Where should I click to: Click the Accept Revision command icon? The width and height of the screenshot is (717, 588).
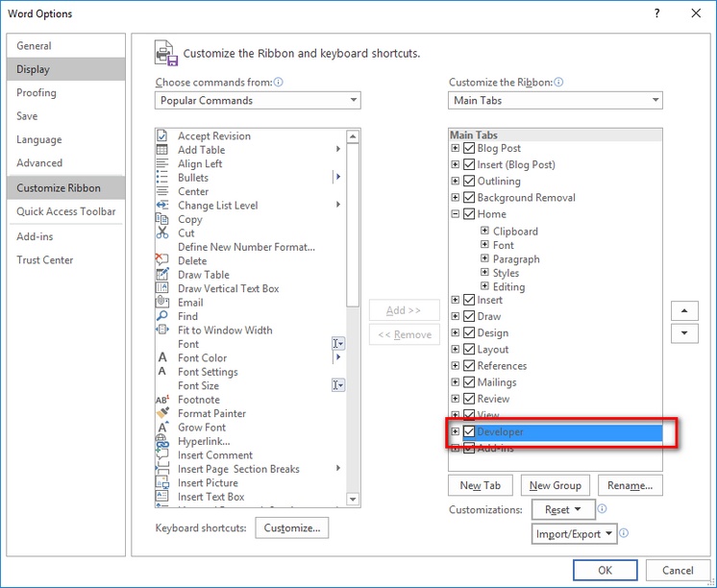[161, 136]
